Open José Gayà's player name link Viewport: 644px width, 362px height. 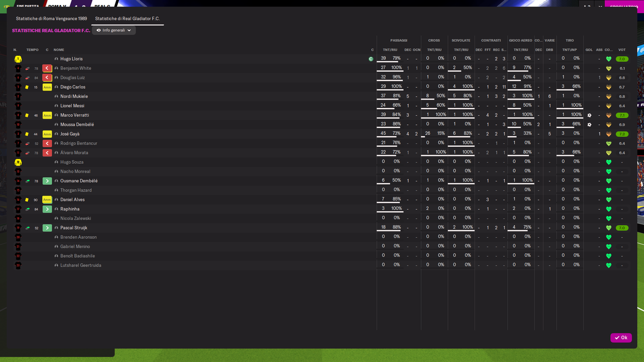(x=70, y=134)
